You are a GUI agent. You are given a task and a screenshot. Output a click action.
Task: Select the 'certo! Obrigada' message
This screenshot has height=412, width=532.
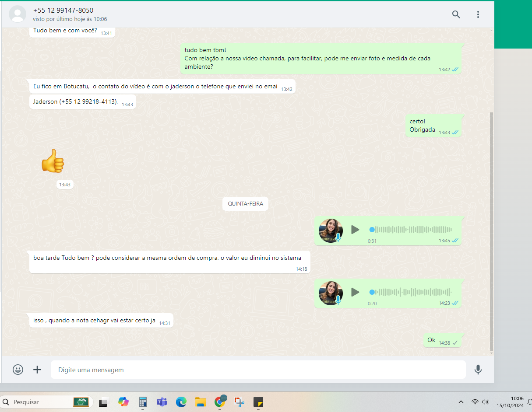[x=433, y=126]
